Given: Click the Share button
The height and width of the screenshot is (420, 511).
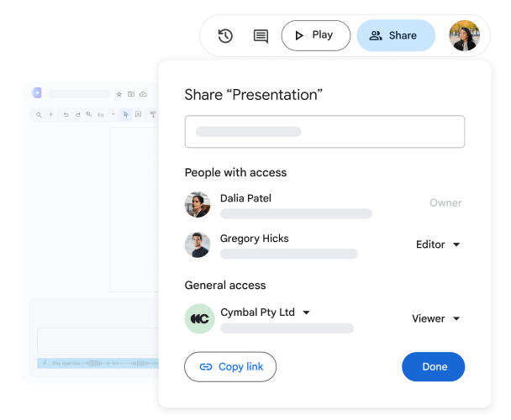Looking at the screenshot, I should coord(396,35).
